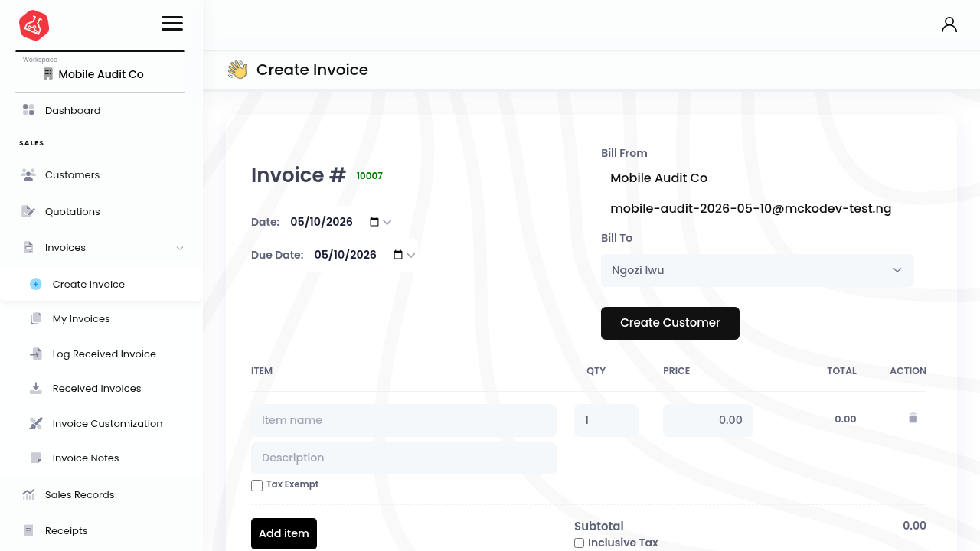Click the invoice number 10007
Screen dimensions: 980x551
click(370, 176)
